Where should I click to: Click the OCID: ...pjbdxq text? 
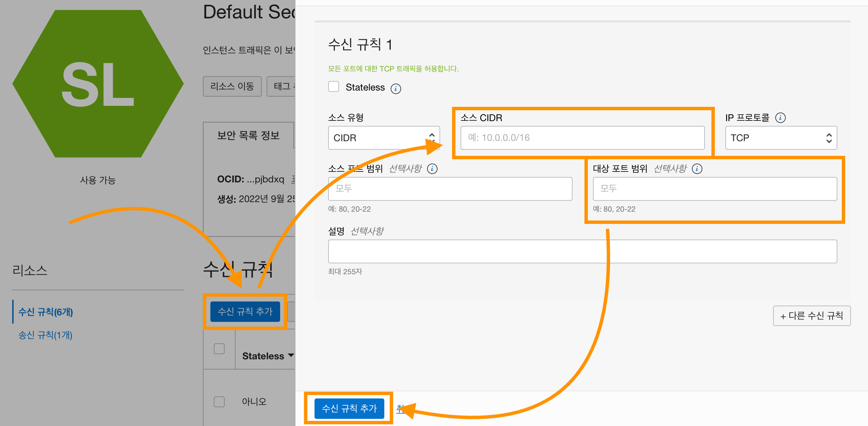(251, 179)
